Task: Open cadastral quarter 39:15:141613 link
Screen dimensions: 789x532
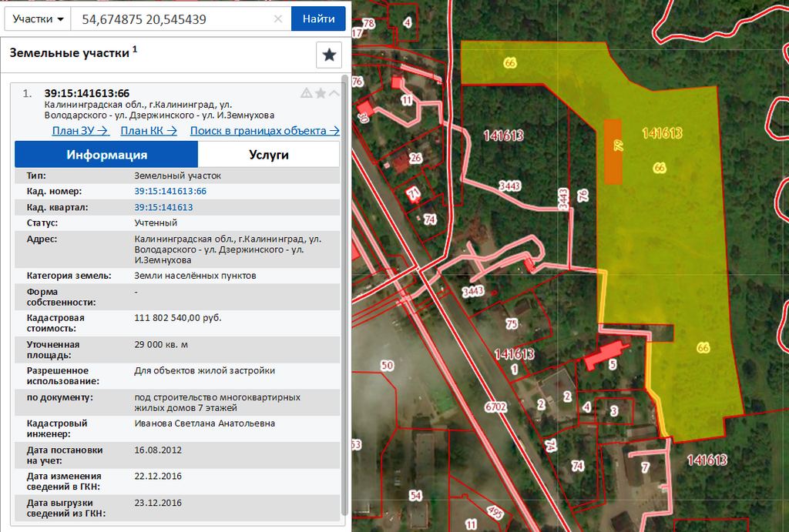Action: [163, 207]
